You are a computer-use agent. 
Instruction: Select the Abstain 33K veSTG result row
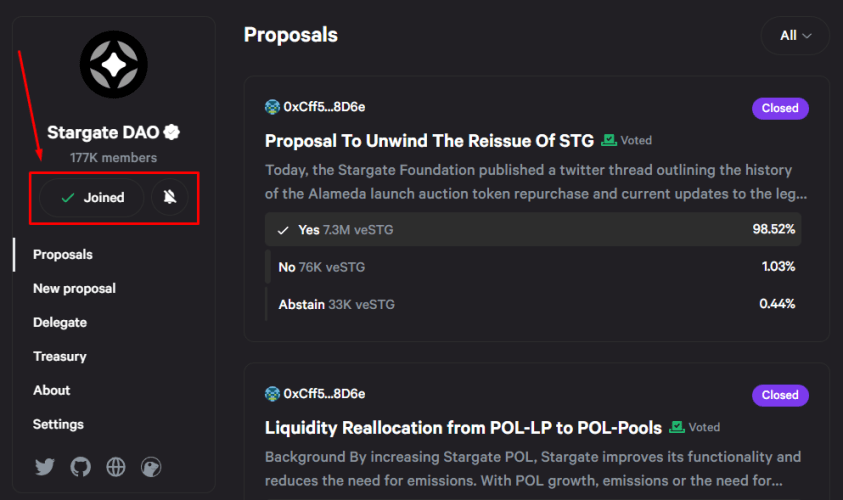click(x=533, y=304)
